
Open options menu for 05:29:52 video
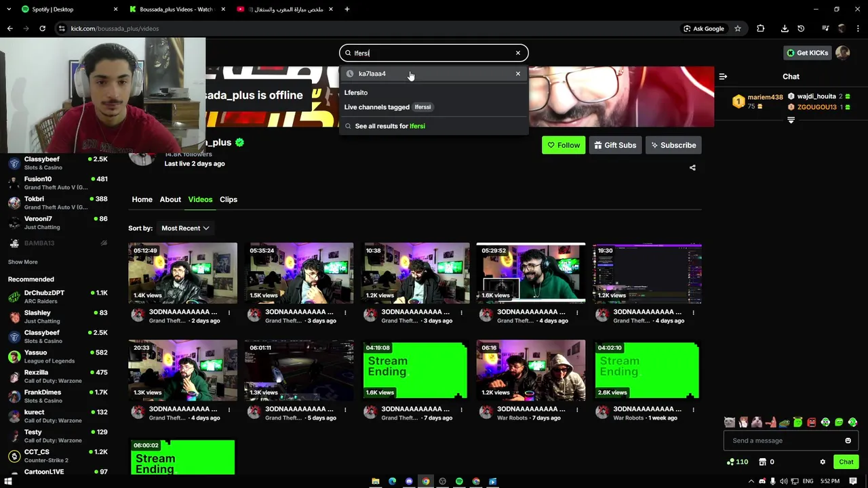pyautogui.click(x=577, y=312)
